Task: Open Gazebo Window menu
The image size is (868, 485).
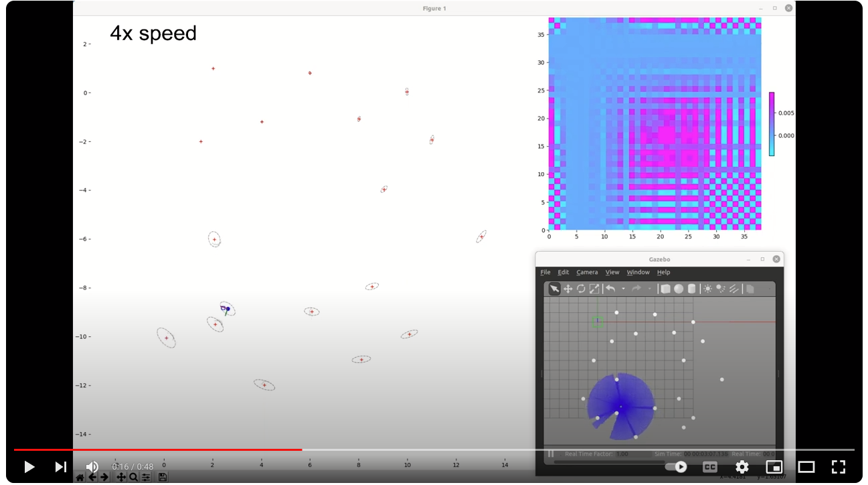Action: (638, 273)
